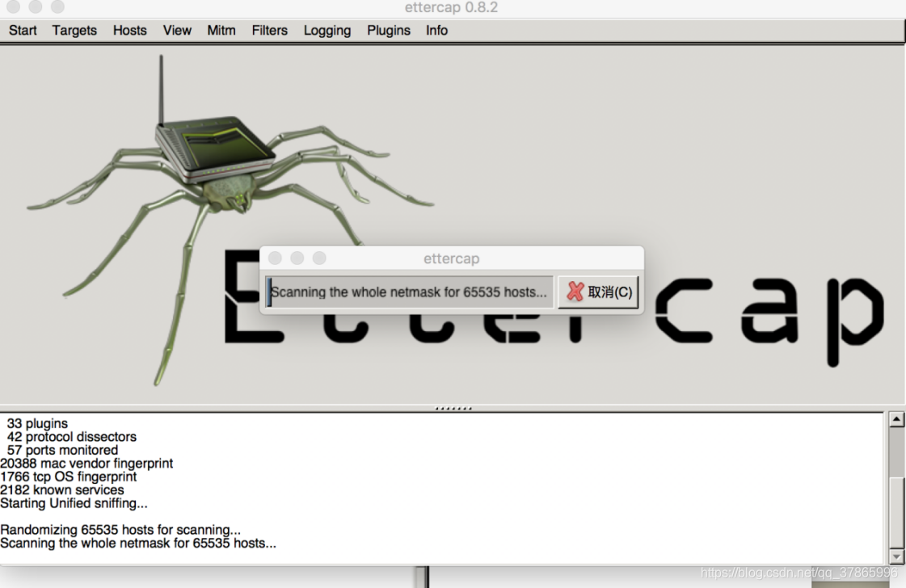Image resolution: width=906 pixels, height=588 pixels.
Task: Click the '57 ports monitored' log line
Action: 62,450
